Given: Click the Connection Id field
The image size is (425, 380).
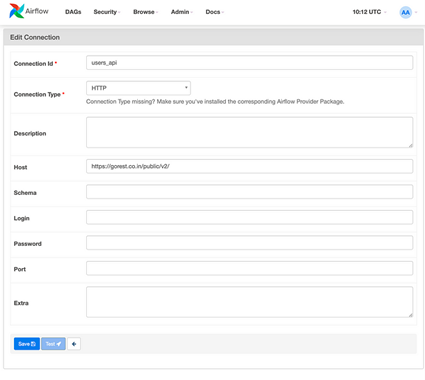Looking at the screenshot, I should (249, 63).
